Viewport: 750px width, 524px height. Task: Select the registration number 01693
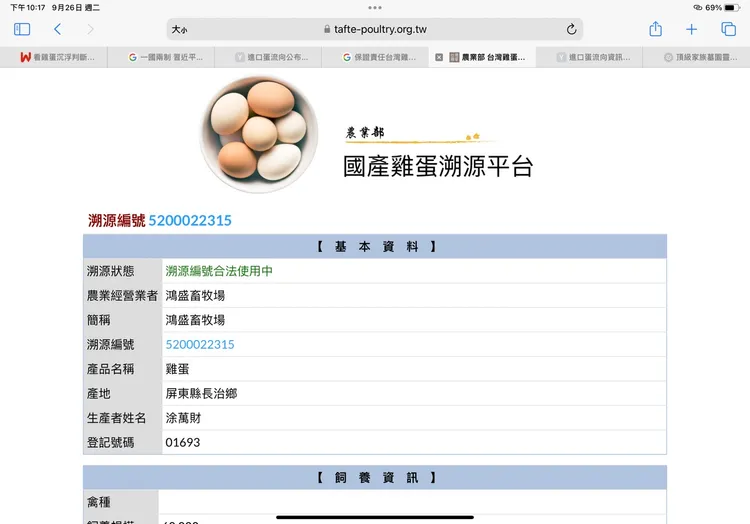pos(183,442)
